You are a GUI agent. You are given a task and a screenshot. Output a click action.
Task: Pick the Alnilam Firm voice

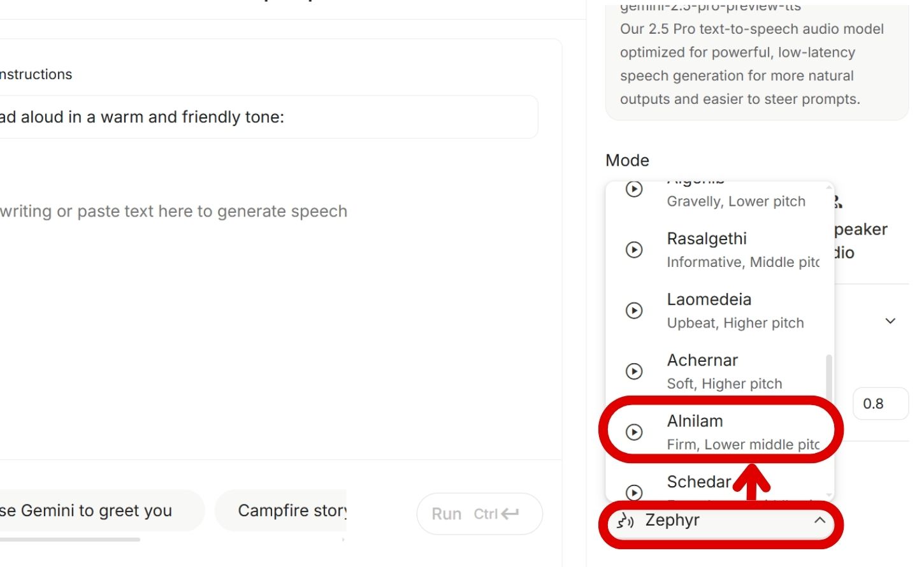(x=733, y=432)
